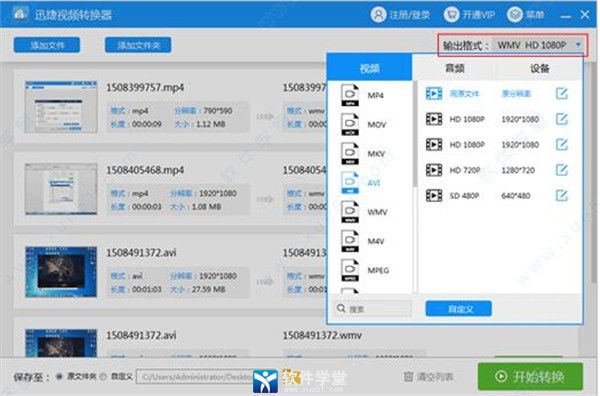Select the original folder radio button

click(59, 376)
